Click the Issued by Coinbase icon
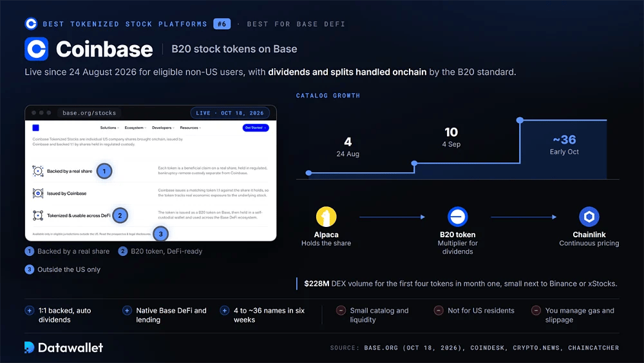The image size is (644, 363). (38, 193)
